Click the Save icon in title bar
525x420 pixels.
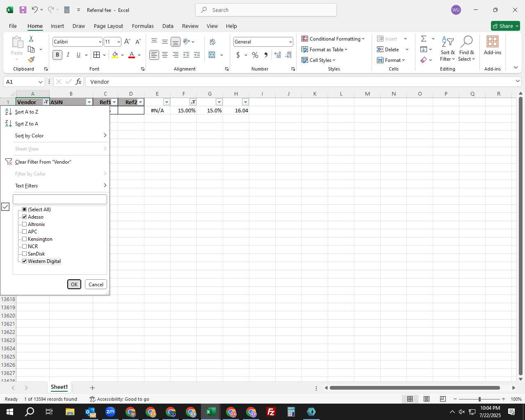point(23,10)
